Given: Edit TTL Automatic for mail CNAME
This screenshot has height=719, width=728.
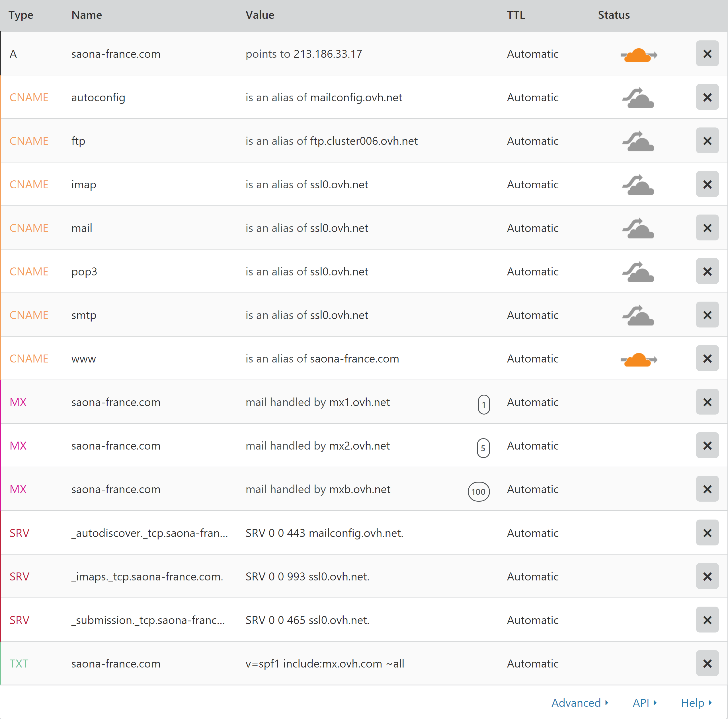Looking at the screenshot, I should (532, 228).
